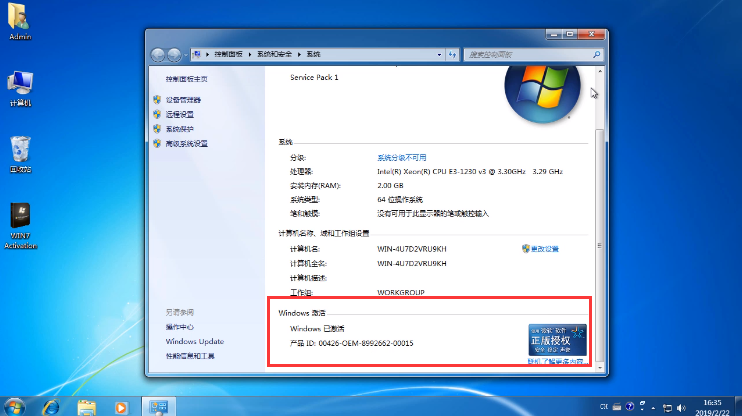This screenshot has width=742, height=416.
Task: Select the 系统和安全 breadcrumb segment
Action: (x=274, y=54)
